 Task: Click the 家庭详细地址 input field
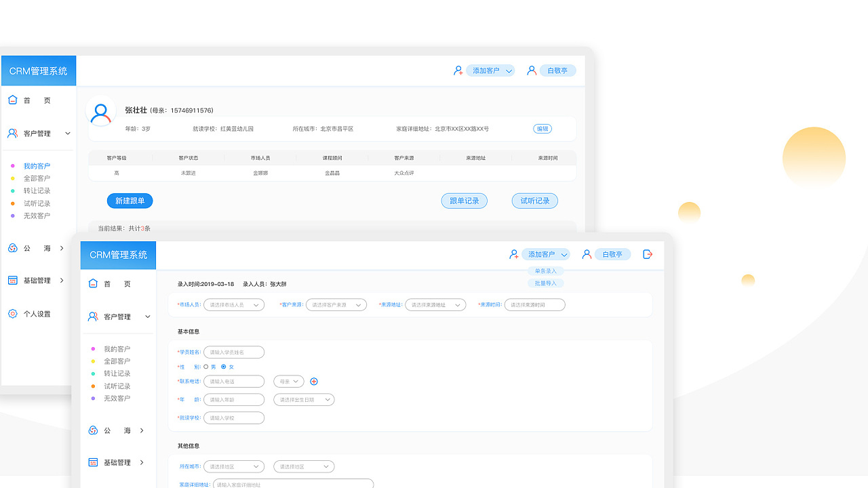[x=293, y=485]
